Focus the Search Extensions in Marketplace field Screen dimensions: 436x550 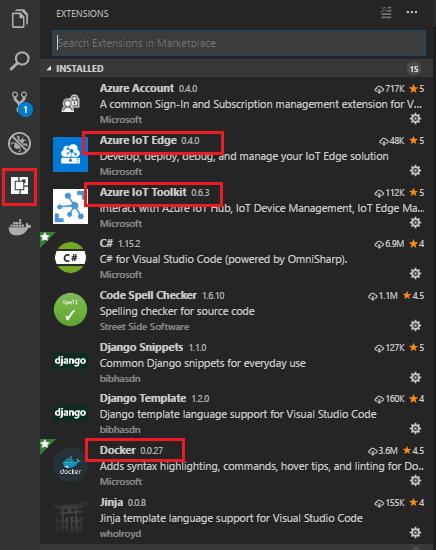(x=239, y=43)
